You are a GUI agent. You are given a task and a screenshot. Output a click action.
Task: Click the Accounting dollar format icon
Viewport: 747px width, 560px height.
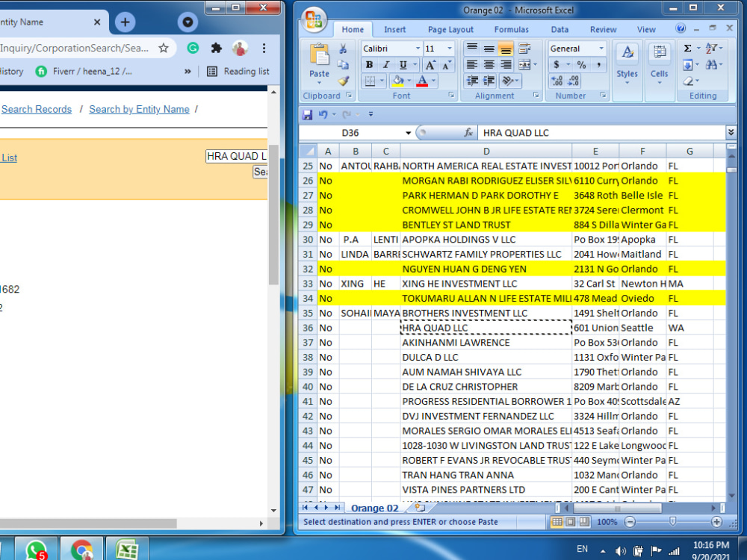click(x=556, y=65)
